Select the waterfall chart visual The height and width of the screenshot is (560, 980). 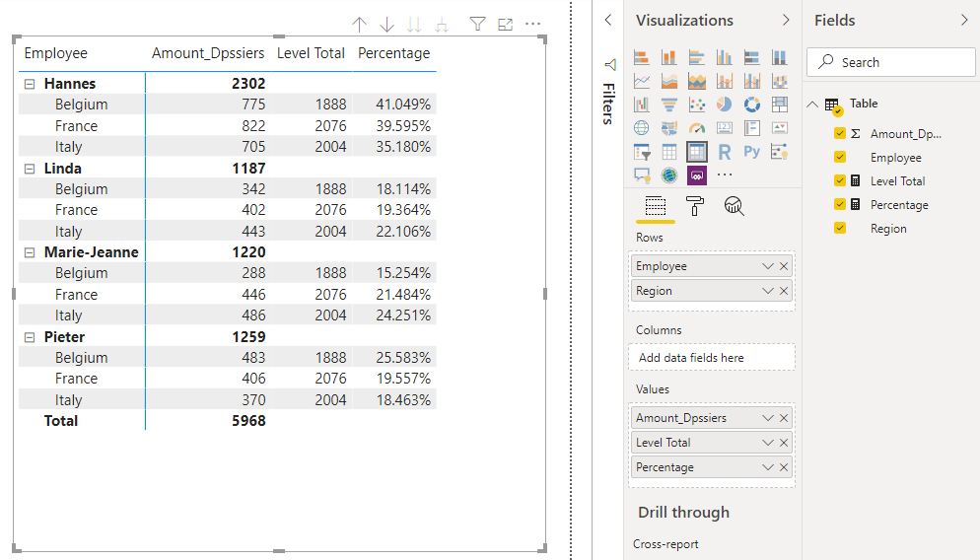(641, 105)
